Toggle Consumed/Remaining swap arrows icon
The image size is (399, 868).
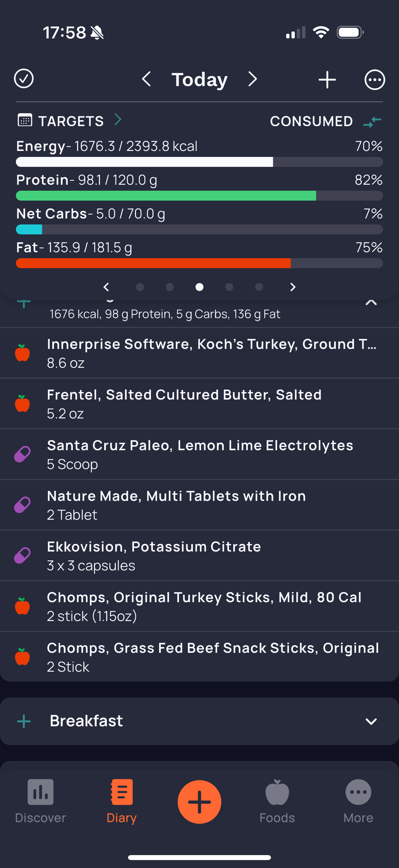[372, 121]
